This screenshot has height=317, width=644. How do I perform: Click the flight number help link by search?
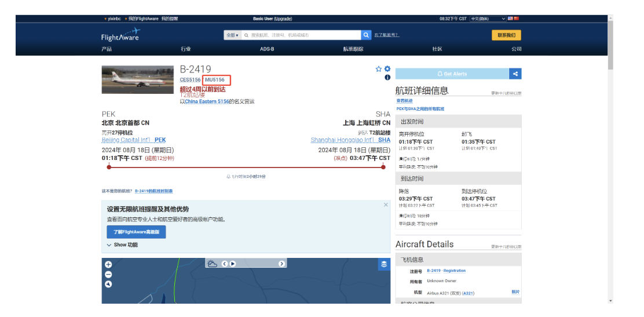point(386,35)
